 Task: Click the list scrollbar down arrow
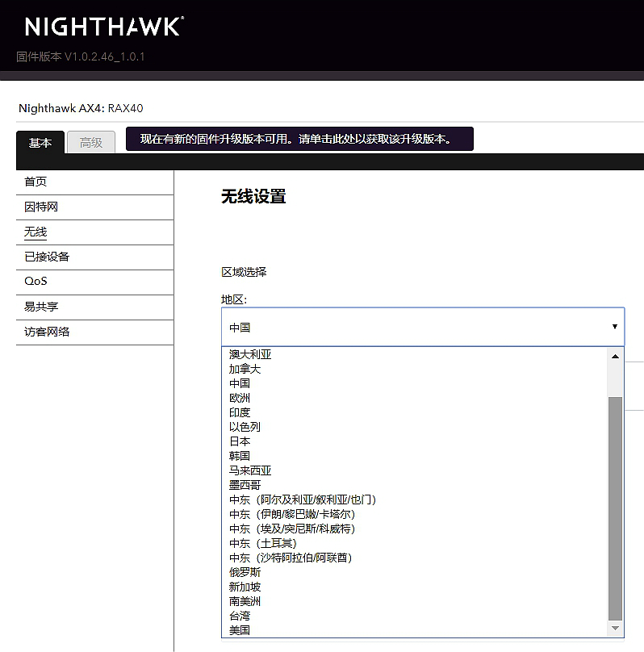[x=615, y=629]
